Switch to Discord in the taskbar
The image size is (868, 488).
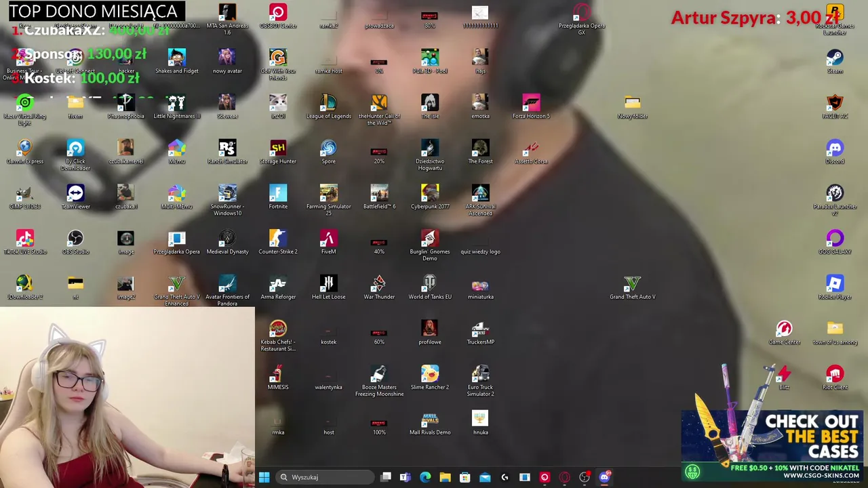tap(604, 477)
